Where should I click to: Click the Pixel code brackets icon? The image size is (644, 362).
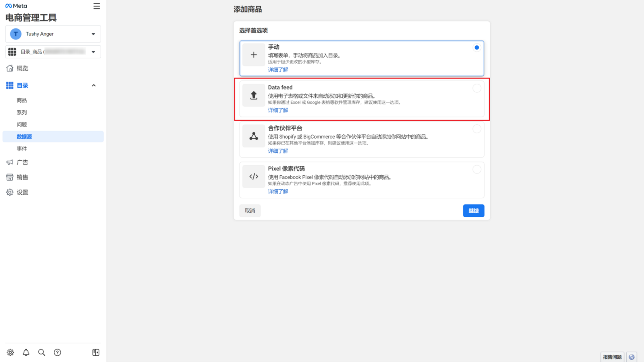pos(253,177)
